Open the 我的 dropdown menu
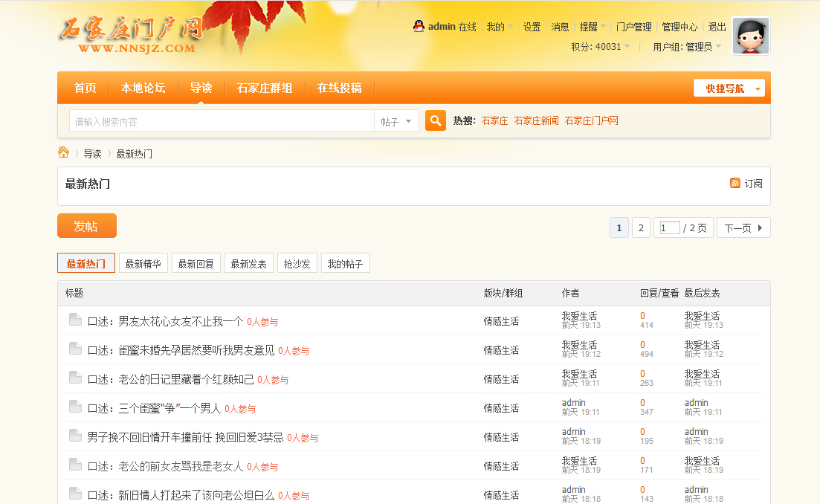The height and width of the screenshot is (504, 820). [x=494, y=26]
